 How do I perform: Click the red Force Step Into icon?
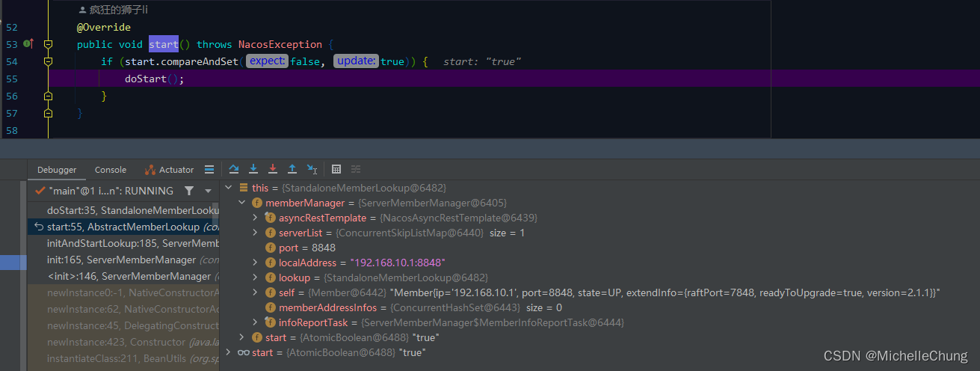click(x=273, y=170)
